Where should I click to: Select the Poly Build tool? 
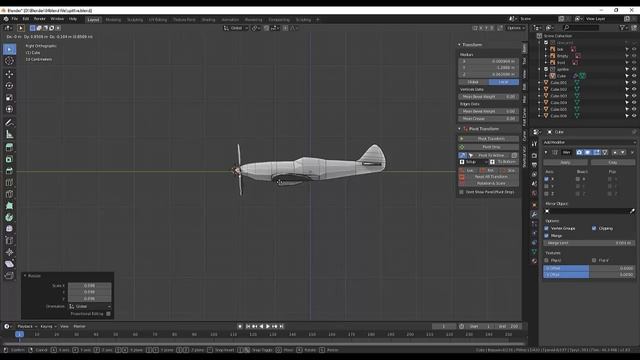(x=9, y=206)
